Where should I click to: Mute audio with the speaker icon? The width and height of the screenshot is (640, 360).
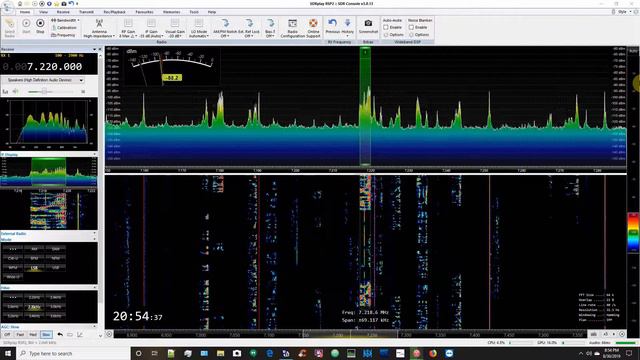16,91
